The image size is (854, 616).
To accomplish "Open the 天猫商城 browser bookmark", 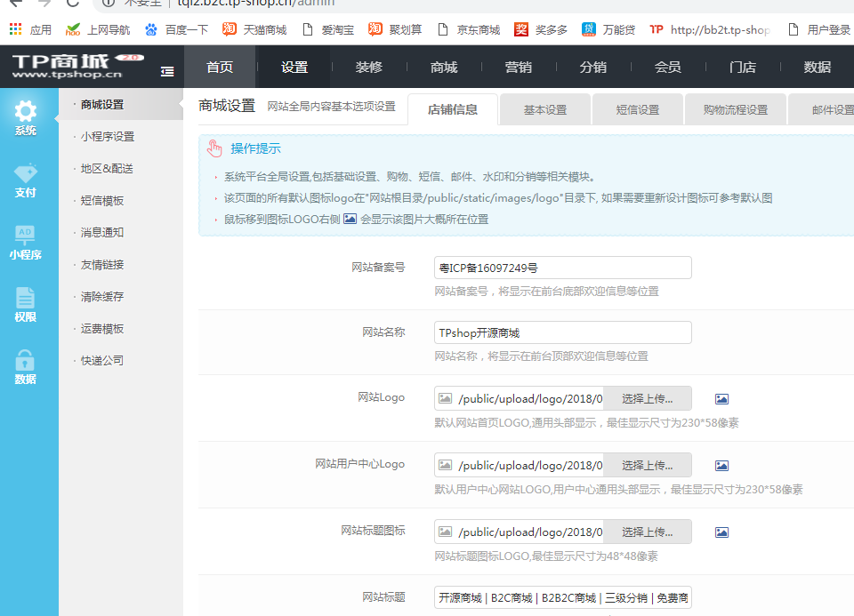I will coord(255,30).
